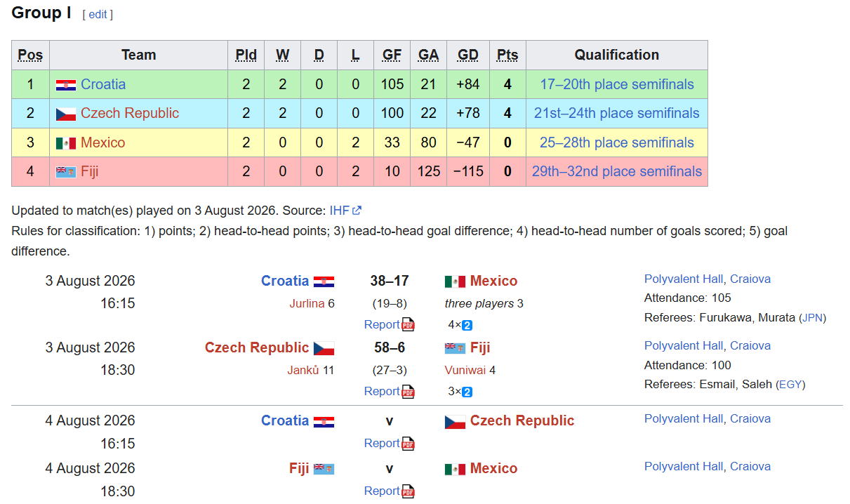Click the GD column header abbreviation
This screenshot has height=504, width=850.
click(x=468, y=55)
